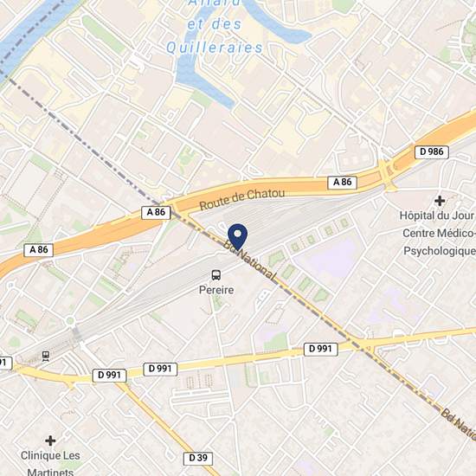
Task: Select the Clinique Les Martinets text label
Action: pyautogui.click(x=50, y=464)
